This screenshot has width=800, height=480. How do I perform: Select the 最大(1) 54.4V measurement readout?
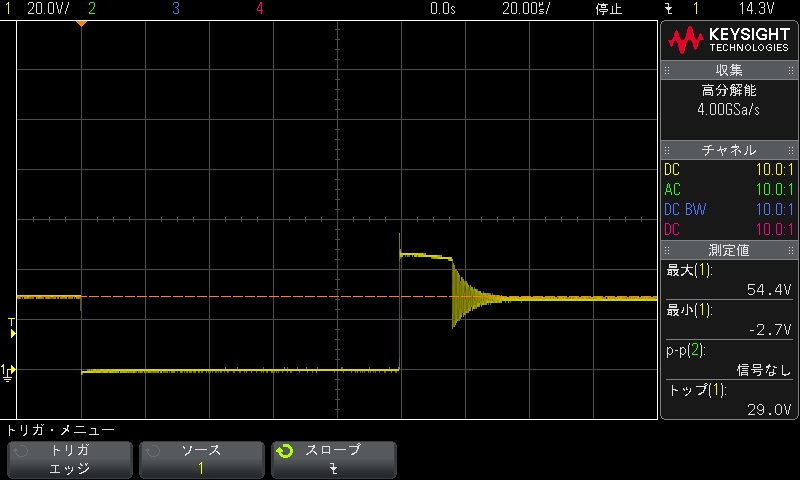[729, 280]
